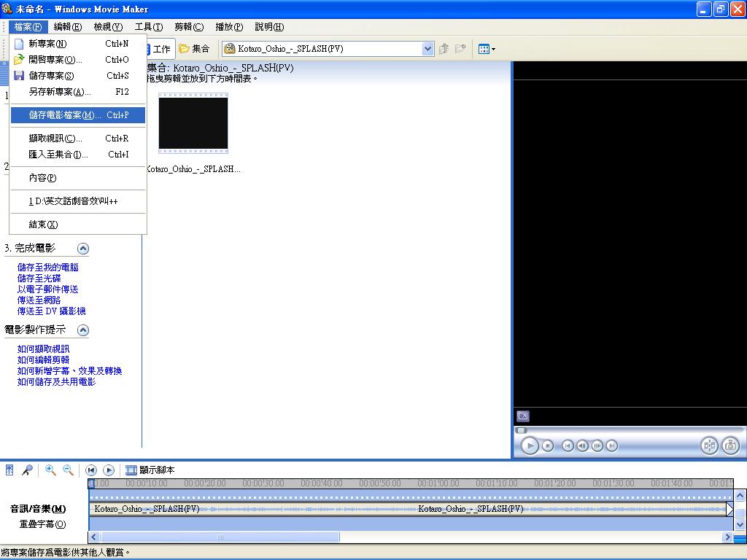Open recent file 1 D:\英文話劇音效

77,201
